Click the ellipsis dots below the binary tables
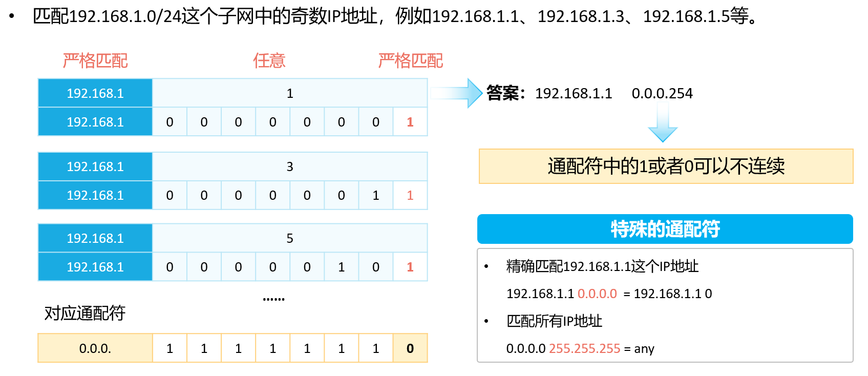This screenshot has width=868, height=376. click(x=273, y=298)
